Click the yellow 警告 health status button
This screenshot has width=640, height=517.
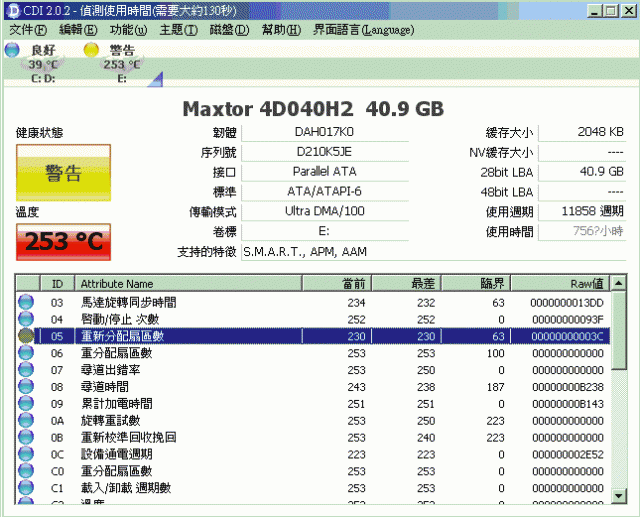tap(63, 173)
